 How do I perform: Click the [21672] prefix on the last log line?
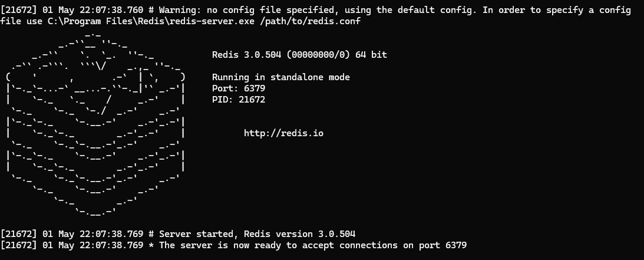[x=18, y=245]
